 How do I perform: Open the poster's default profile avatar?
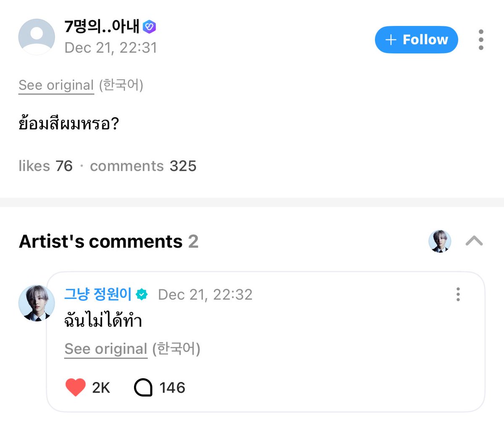coord(37,37)
